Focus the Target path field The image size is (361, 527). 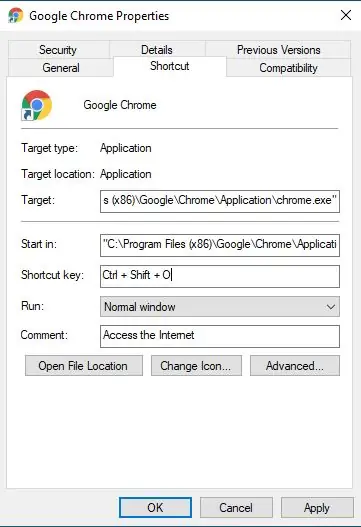coord(220,201)
